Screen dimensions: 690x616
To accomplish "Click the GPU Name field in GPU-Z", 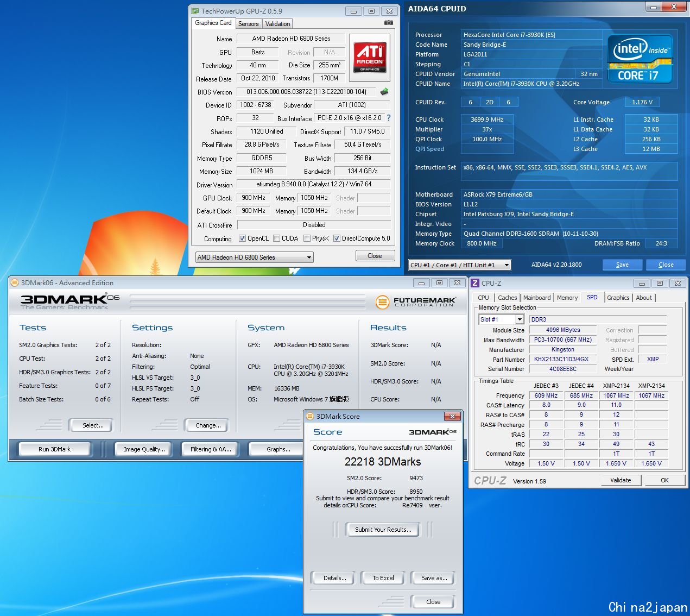I will (291, 39).
